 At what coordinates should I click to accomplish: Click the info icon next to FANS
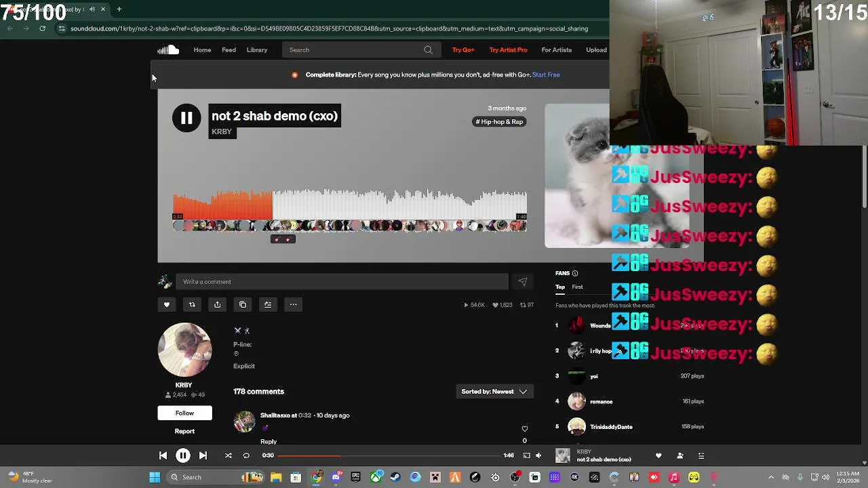[x=575, y=273]
